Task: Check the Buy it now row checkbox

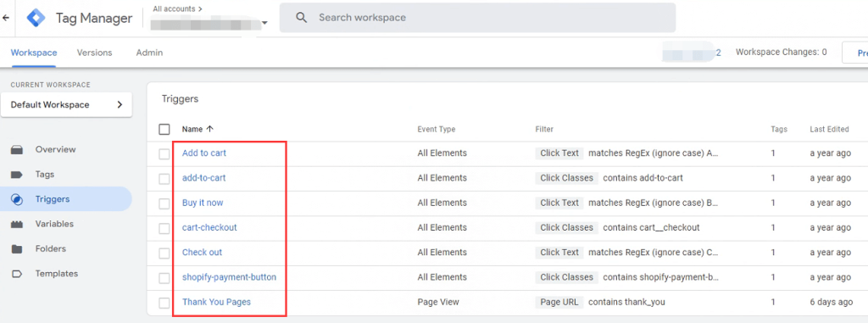Action: pyautogui.click(x=164, y=203)
